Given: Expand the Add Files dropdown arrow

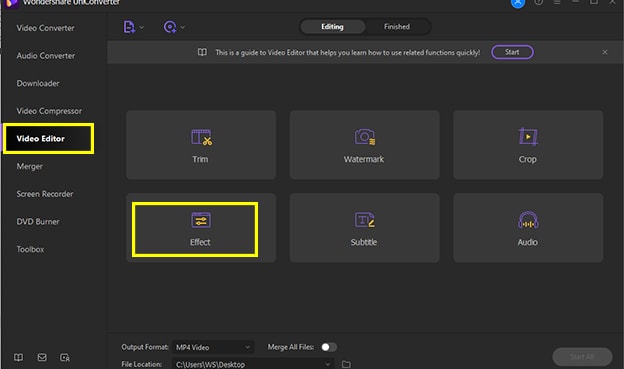Looking at the screenshot, I should click(x=142, y=27).
